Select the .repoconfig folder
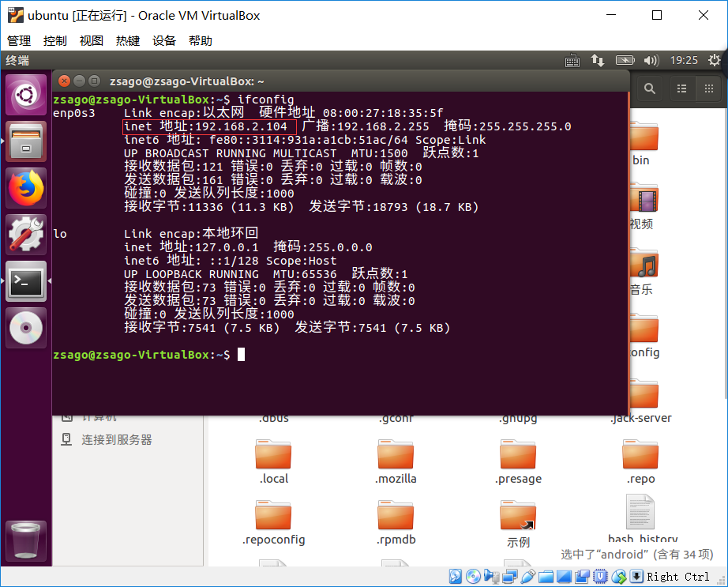This screenshot has width=728, height=587. point(273,523)
